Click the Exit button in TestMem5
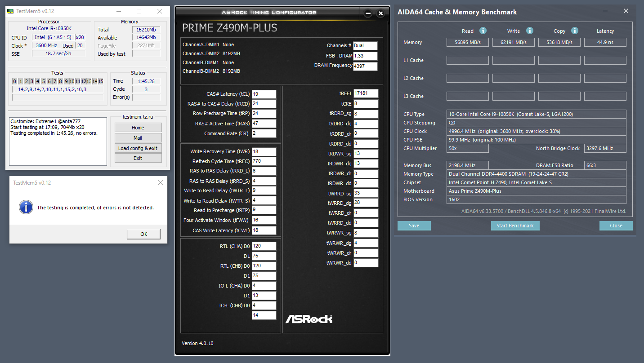The height and width of the screenshot is (363, 644). point(138,158)
